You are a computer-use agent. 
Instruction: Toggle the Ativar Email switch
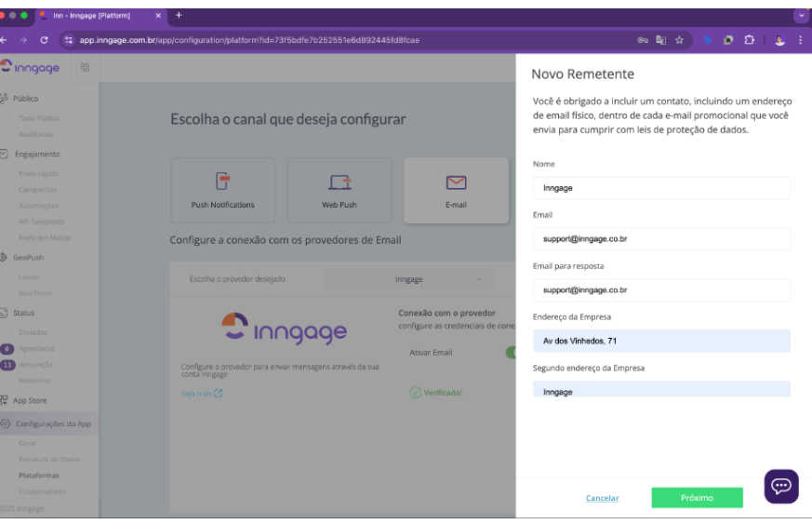(x=511, y=353)
